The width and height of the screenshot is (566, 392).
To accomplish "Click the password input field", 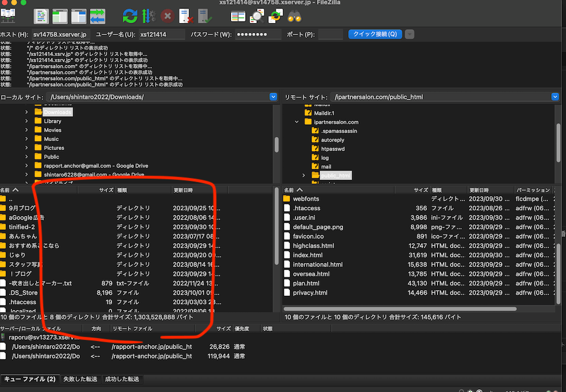I will (258, 35).
